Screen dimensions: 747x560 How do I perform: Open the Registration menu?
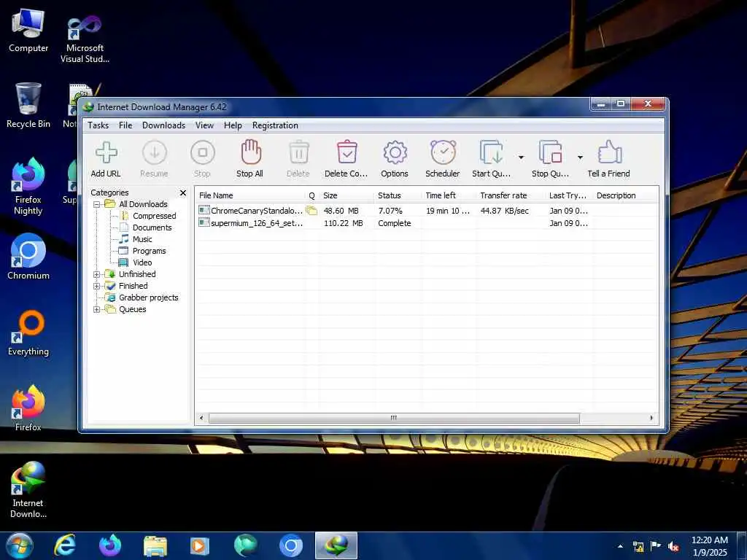[x=275, y=125]
